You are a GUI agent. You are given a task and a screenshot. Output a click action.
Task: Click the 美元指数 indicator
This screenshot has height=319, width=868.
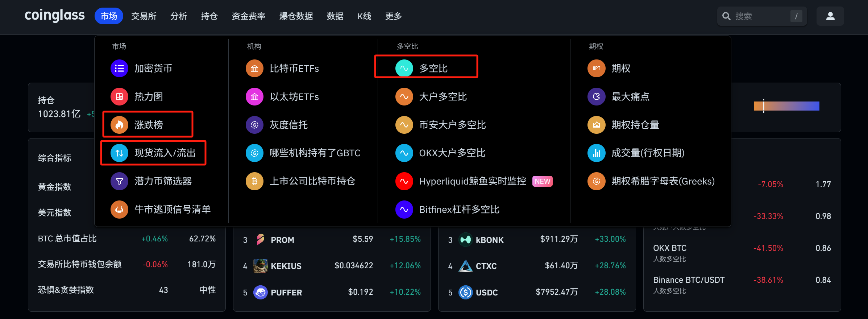coord(55,212)
